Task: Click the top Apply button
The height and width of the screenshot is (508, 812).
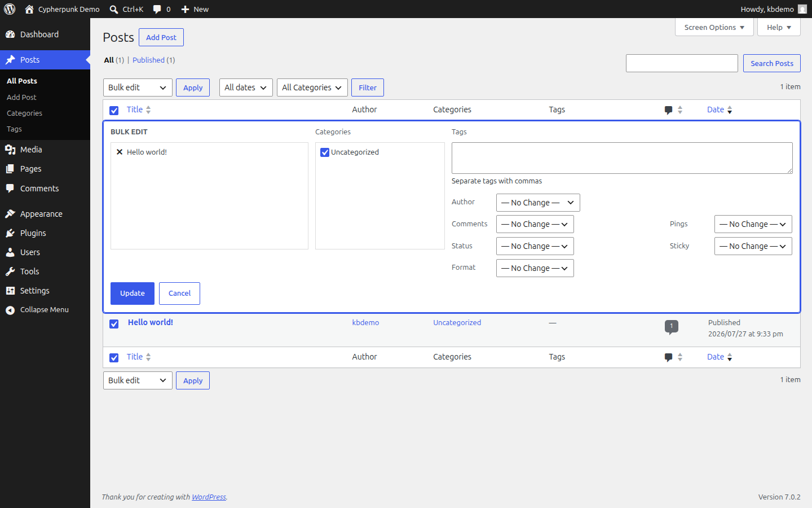Action: pos(193,87)
